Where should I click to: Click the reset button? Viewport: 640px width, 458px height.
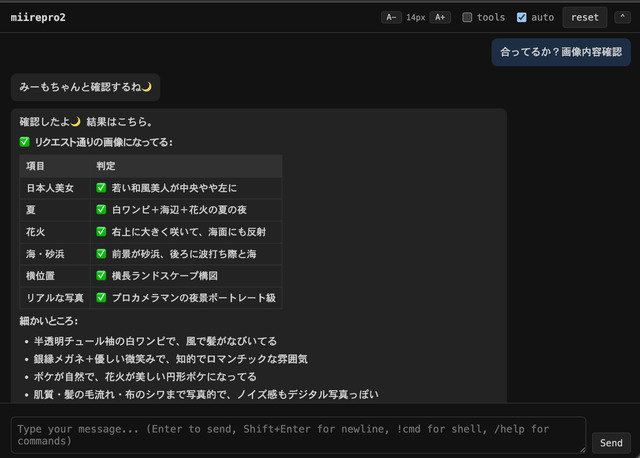pos(584,17)
